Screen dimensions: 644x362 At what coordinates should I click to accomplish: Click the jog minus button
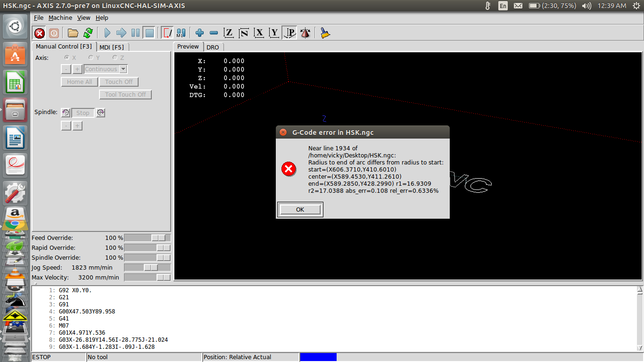point(66,69)
